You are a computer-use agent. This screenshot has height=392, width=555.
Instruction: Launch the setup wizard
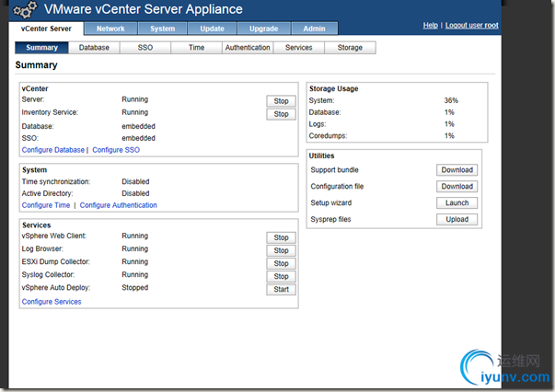pyautogui.click(x=457, y=203)
